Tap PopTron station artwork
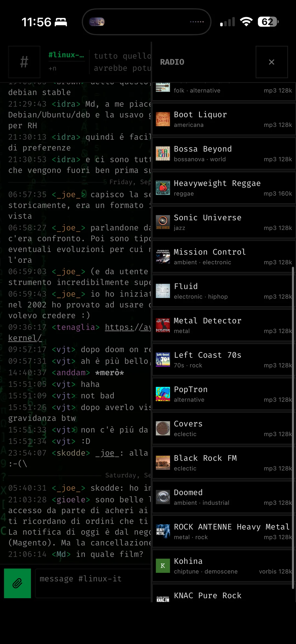 [163, 394]
